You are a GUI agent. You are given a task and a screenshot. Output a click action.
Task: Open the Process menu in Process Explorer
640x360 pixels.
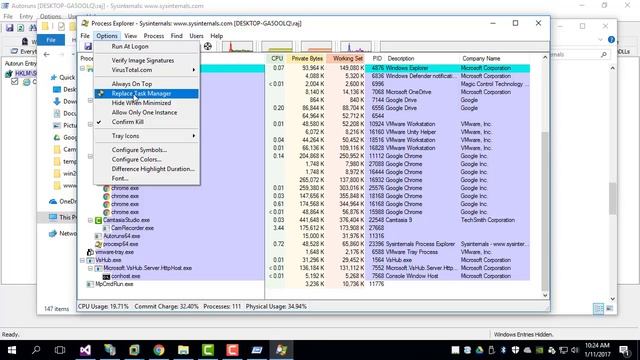pos(153,36)
